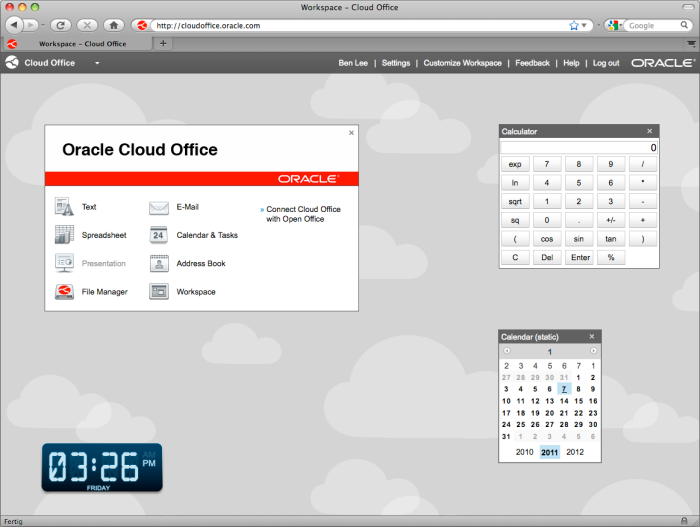700x527 pixels.
Task: Click calculator 7 button
Action: 547,164
